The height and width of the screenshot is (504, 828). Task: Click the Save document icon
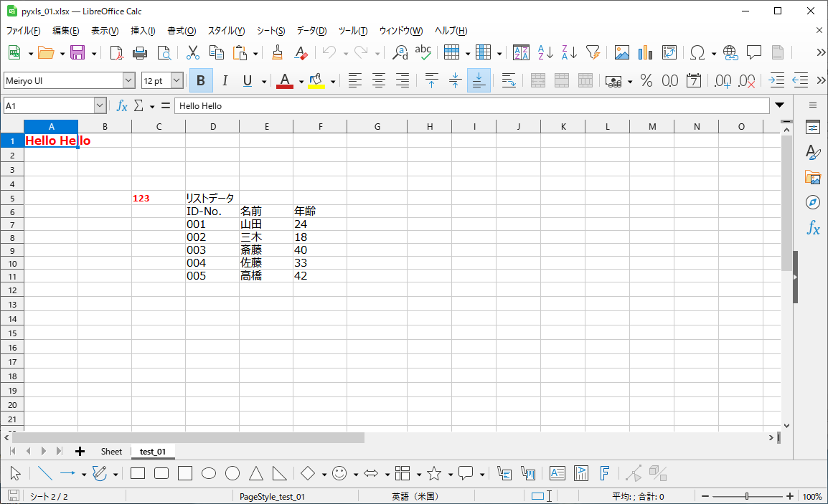click(x=77, y=53)
